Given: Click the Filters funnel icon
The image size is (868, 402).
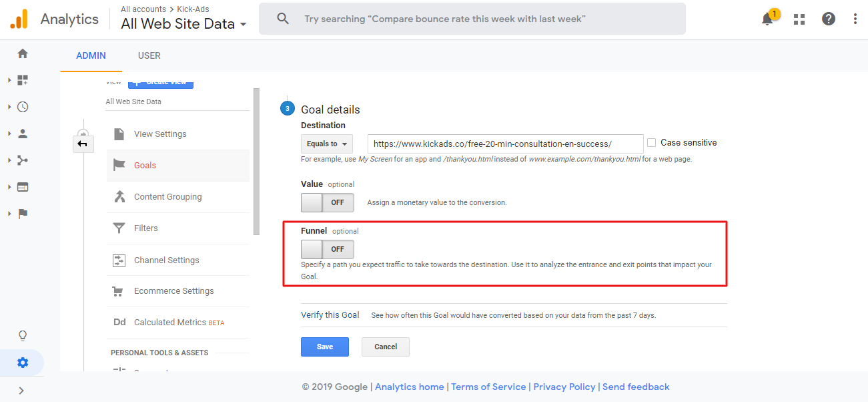Looking at the screenshot, I should click(x=119, y=228).
